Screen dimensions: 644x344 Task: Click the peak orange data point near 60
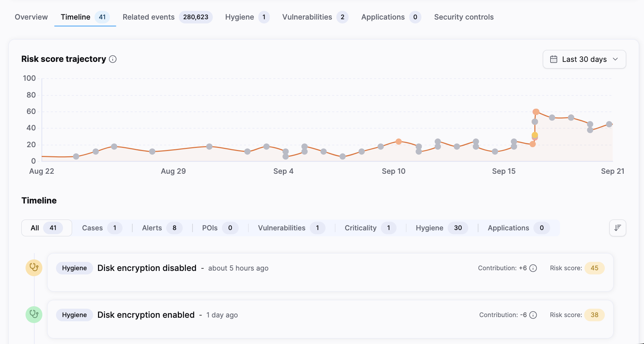[x=536, y=112]
